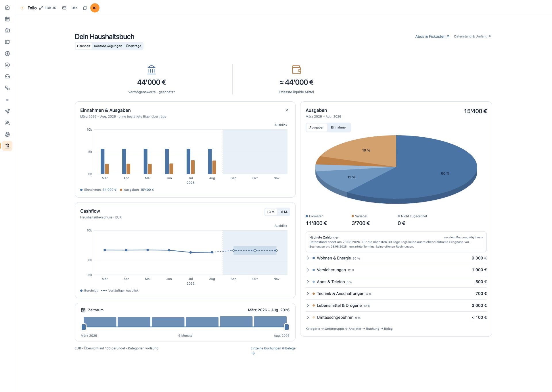This screenshot has width=552, height=392.
Task: Open the map icon in sidebar
Action: tap(7, 42)
